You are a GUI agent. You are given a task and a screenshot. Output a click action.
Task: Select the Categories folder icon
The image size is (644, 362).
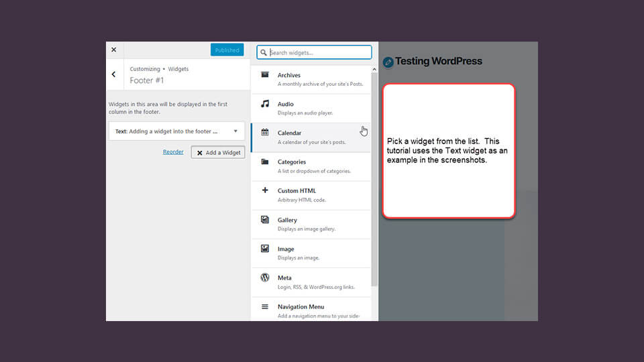(265, 162)
